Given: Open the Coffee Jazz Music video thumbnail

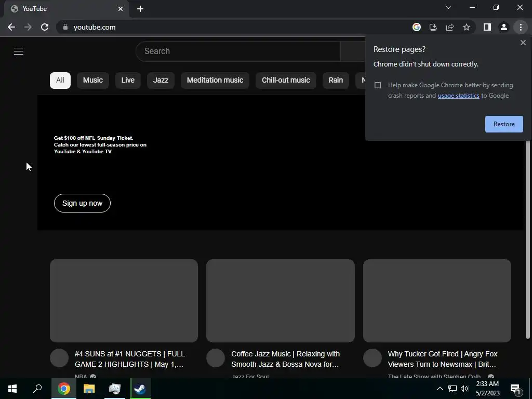Looking at the screenshot, I should click(x=280, y=301).
